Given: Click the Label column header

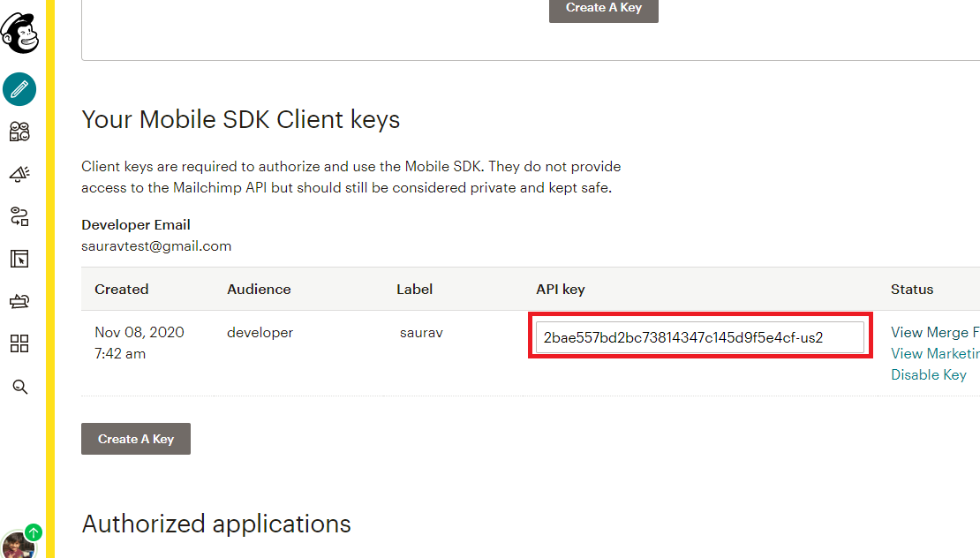Looking at the screenshot, I should click(414, 290).
